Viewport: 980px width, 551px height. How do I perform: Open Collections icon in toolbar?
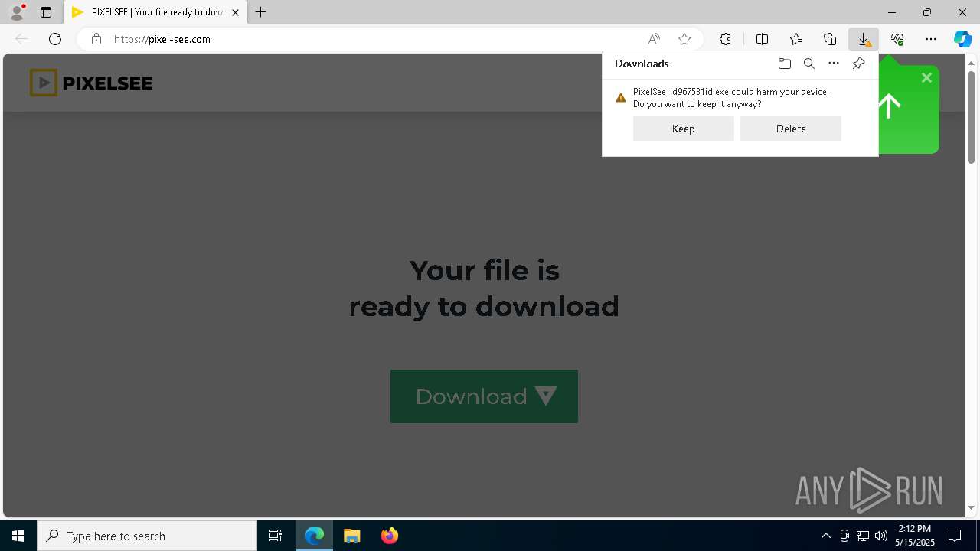830,39
